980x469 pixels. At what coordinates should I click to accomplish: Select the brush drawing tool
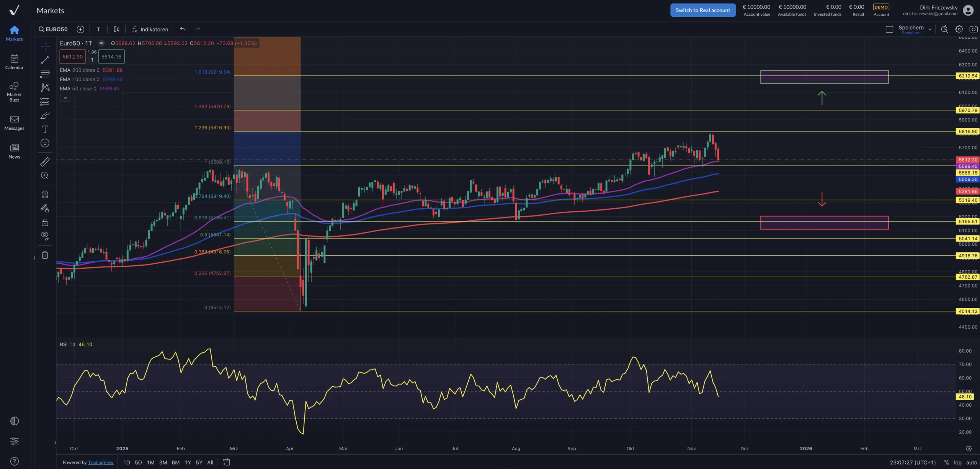[x=45, y=116]
